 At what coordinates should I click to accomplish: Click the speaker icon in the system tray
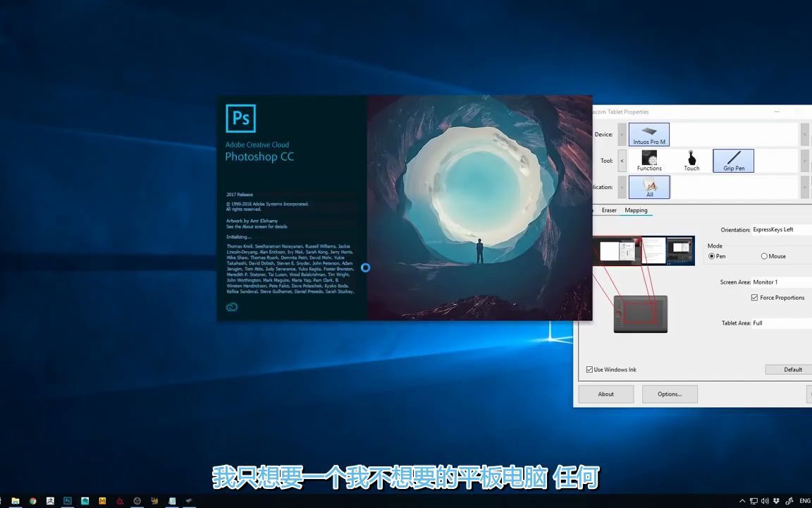[x=765, y=501]
